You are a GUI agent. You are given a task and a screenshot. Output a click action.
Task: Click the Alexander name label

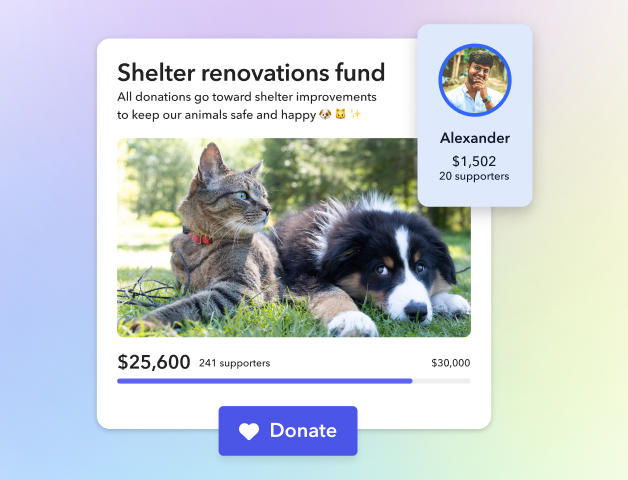pos(475,138)
